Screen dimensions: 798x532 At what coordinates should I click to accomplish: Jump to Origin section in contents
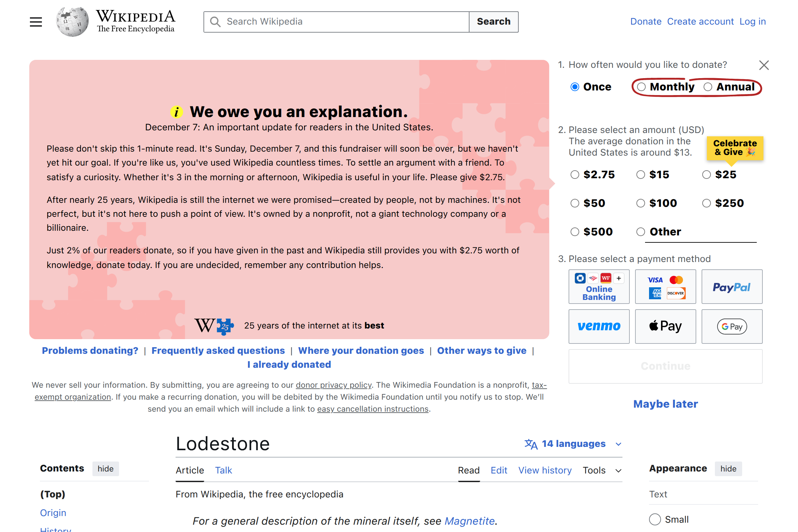[53, 513]
